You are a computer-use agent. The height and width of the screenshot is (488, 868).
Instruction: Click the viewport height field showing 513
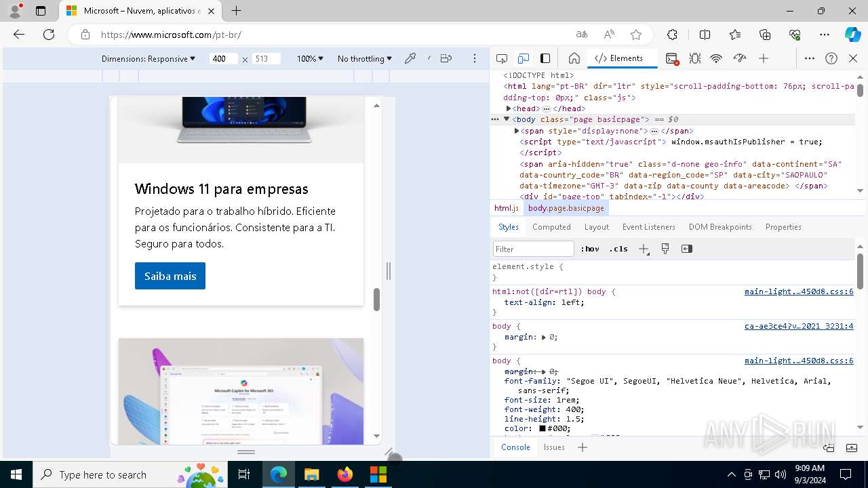pyautogui.click(x=266, y=59)
